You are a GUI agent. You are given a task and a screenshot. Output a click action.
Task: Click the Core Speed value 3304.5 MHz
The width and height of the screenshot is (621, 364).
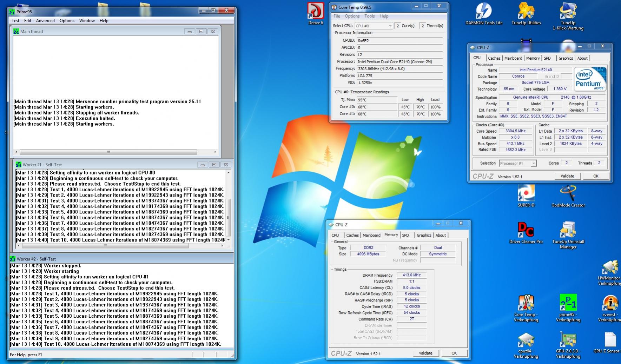click(515, 131)
